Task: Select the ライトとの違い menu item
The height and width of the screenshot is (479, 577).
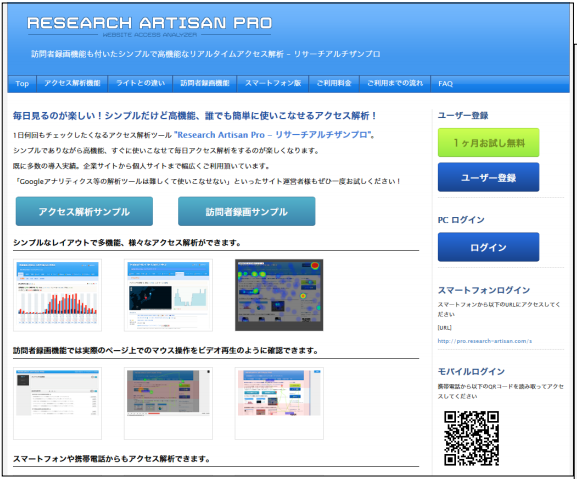Action: click(141, 84)
